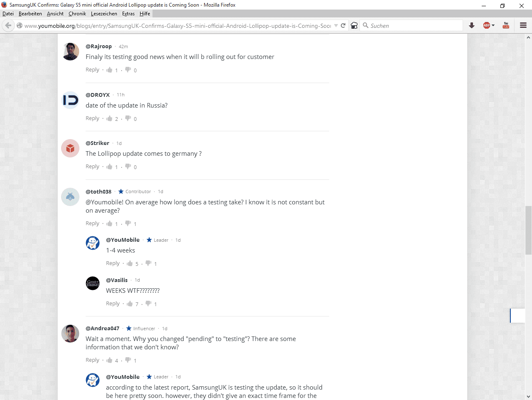
Task: Click the scrollbar down arrow
Action: pos(528,396)
